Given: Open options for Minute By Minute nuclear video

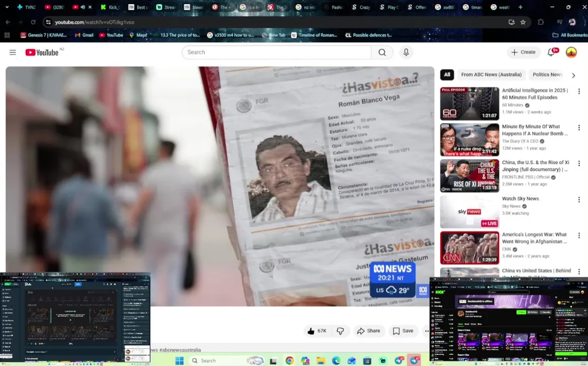Looking at the screenshot, I should (579, 128).
